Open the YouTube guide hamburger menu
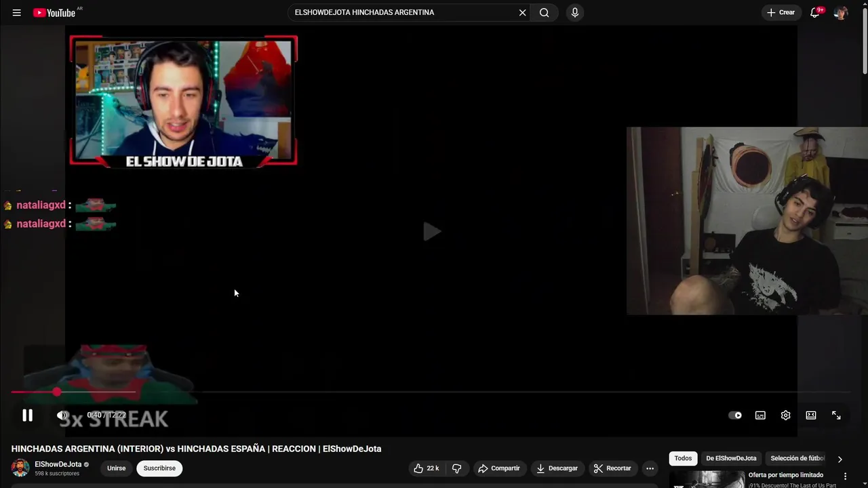Viewport: 868px width, 488px height. click(x=16, y=12)
